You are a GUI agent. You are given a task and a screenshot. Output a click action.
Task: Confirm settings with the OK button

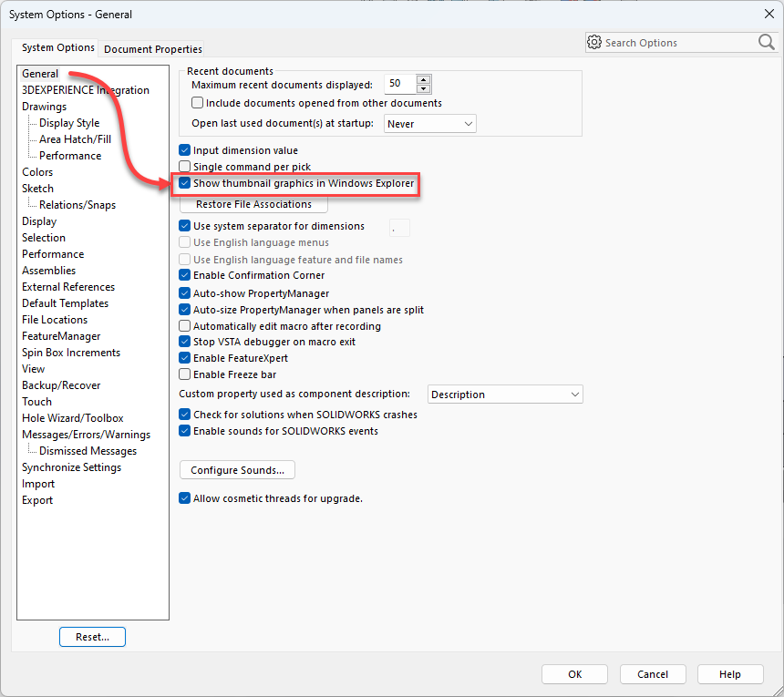coord(574,674)
